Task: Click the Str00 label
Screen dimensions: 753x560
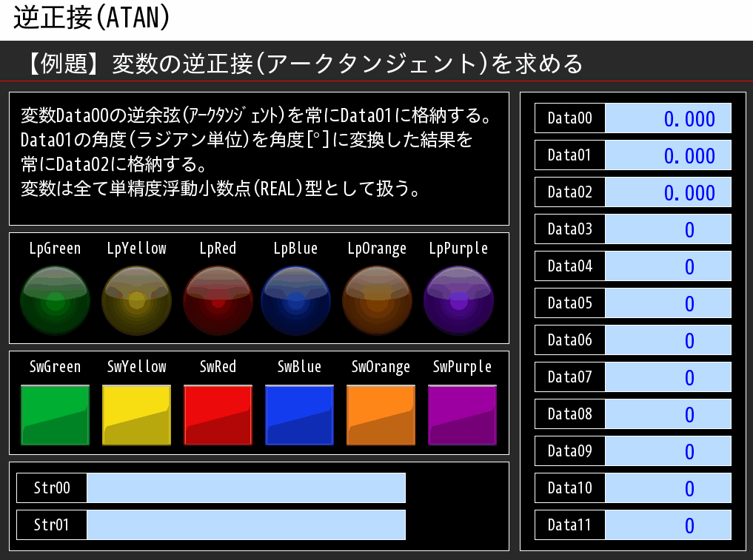Action: click(x=52, y=488)
